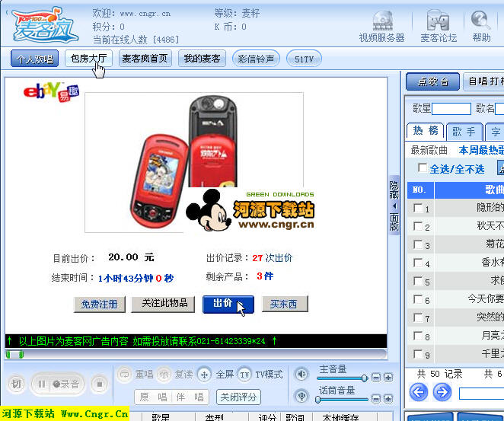Viewport: 504px width, 421px height.
Task: Start recording with 录音 button
Action: (x=66, y=384)
